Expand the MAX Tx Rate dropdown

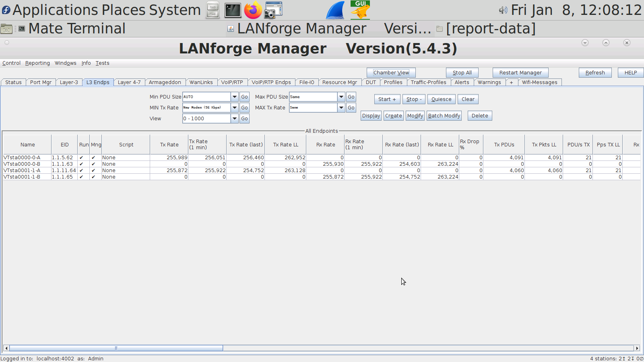pyautogui.click(x=341, y=108)
